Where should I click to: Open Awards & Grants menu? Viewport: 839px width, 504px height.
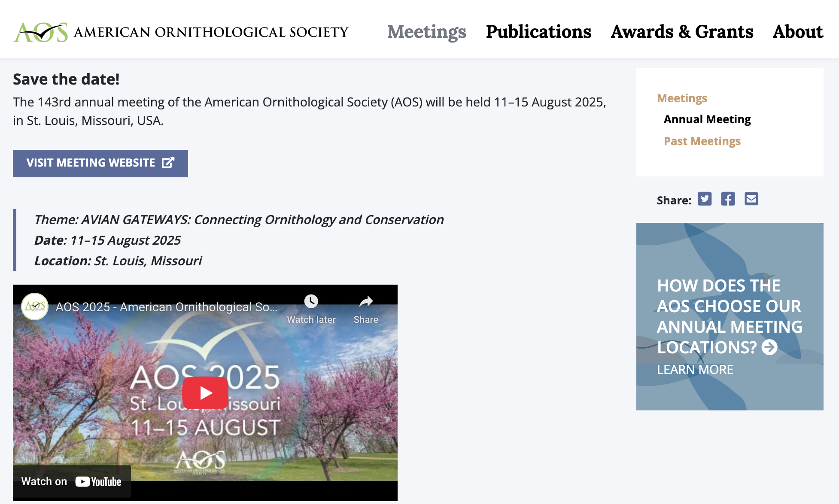(682, 32)
